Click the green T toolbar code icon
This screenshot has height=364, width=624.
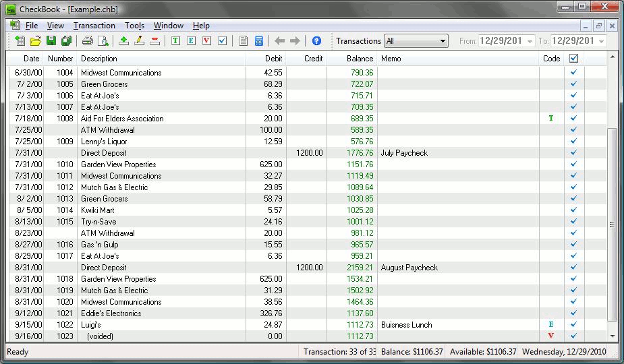175,40
